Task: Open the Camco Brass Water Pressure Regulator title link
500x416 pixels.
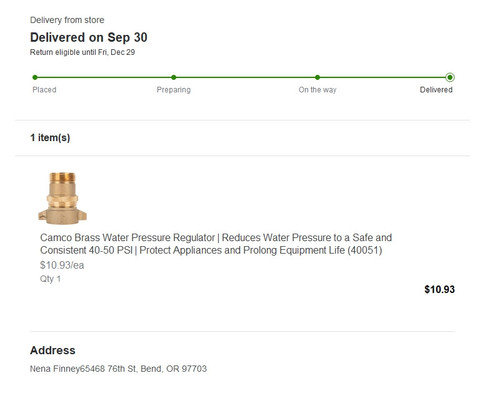Action: (x=216, y=244)
